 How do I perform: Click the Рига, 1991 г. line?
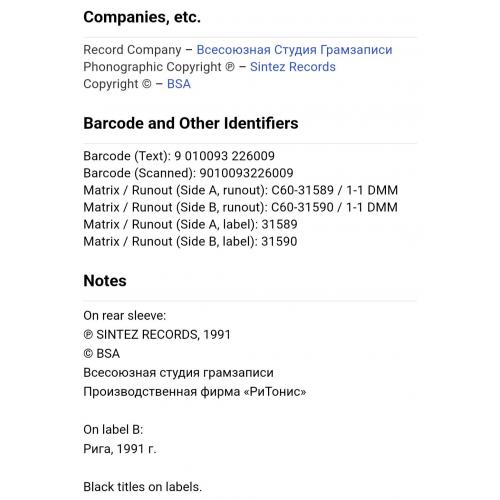(x=120, y=449)
